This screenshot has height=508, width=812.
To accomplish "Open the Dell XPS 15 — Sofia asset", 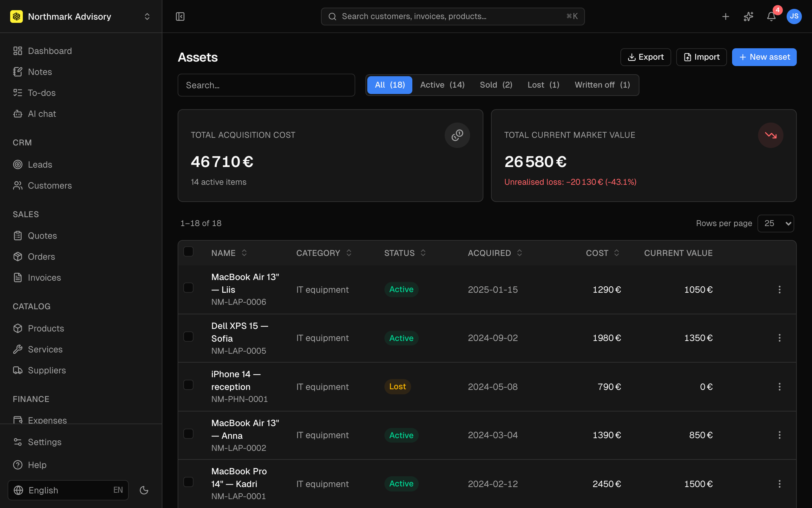I will pyautogui.click(x=239, y=332).
